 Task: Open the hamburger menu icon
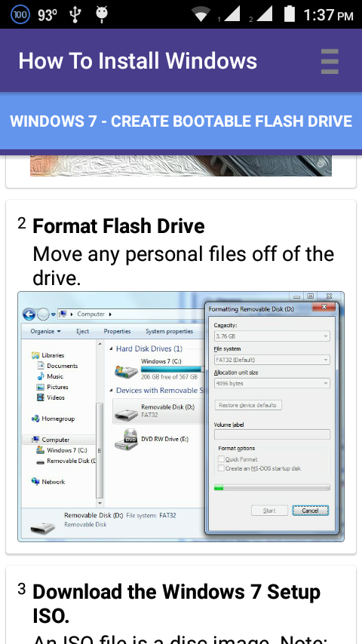tap(330, 61)
